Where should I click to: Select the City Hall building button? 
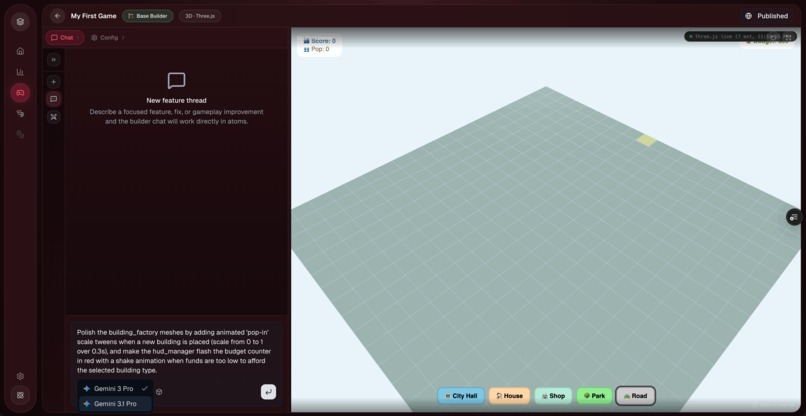coord(461,395)
